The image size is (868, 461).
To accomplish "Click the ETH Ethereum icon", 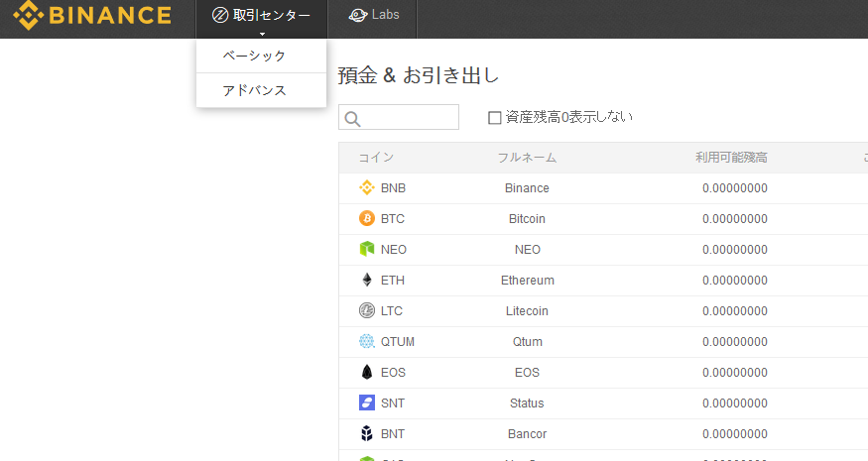I will coord(366,280).
